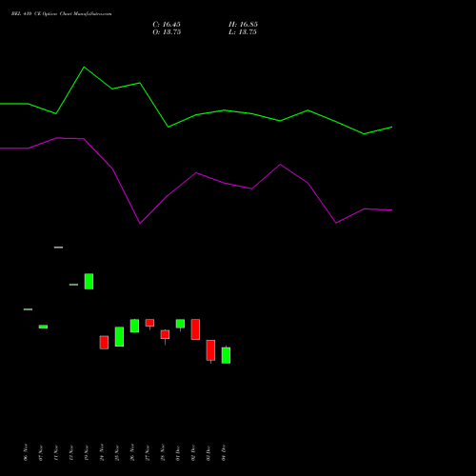Click the "25 Nov" date axis label
The height and width of the screenshot is (476, 476).
(117, 452)
